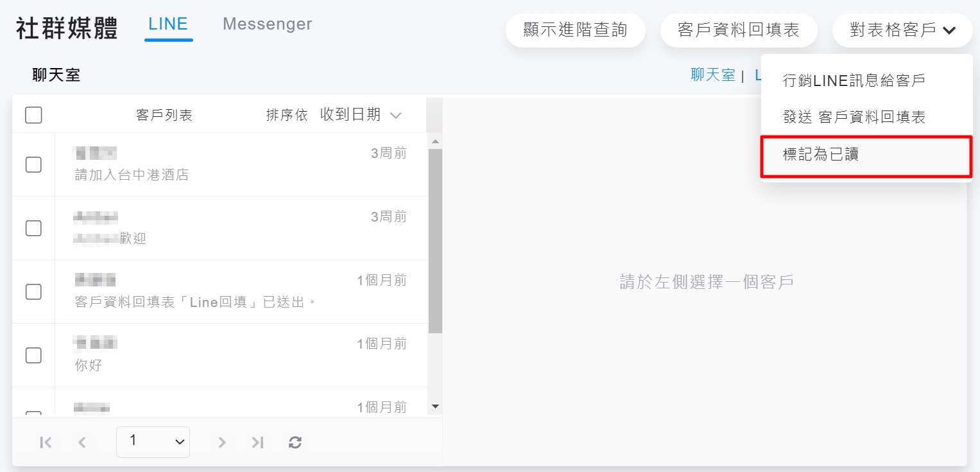Open the 聊天室 link
The image size is (980, 472).
(712, 75)
